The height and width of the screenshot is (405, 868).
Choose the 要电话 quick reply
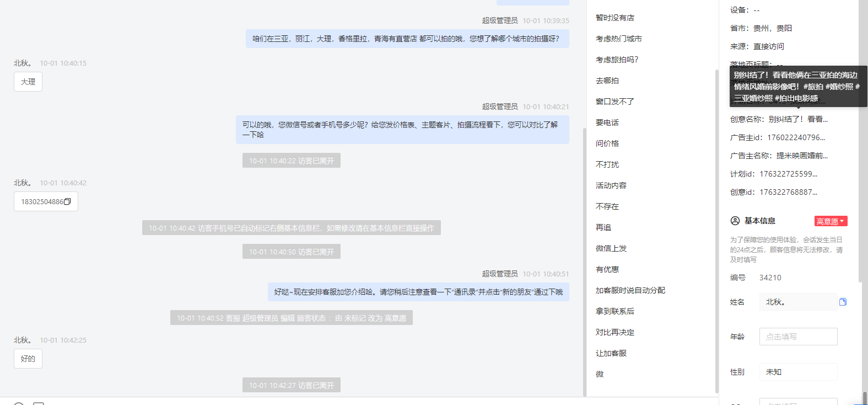[x=607, y=122]
